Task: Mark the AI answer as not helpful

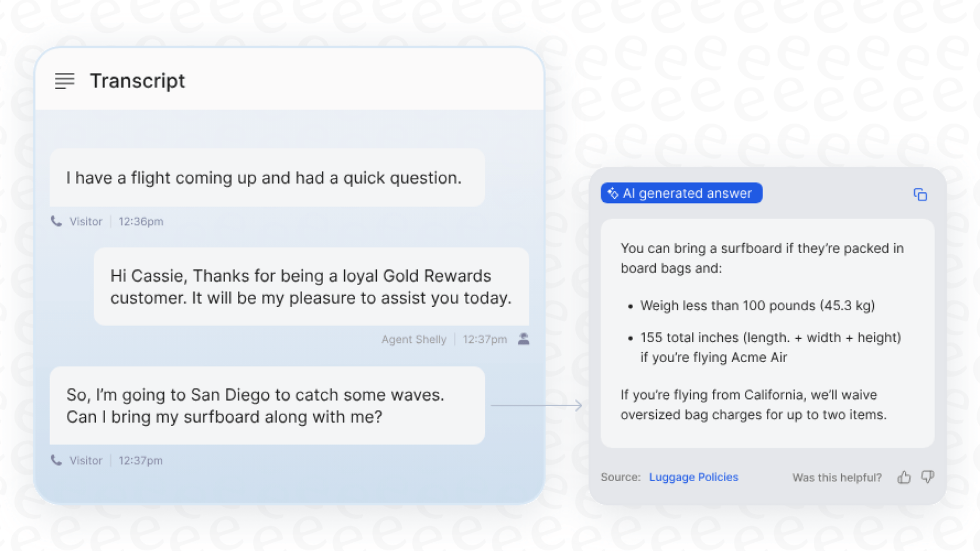Action: [927, 478]
